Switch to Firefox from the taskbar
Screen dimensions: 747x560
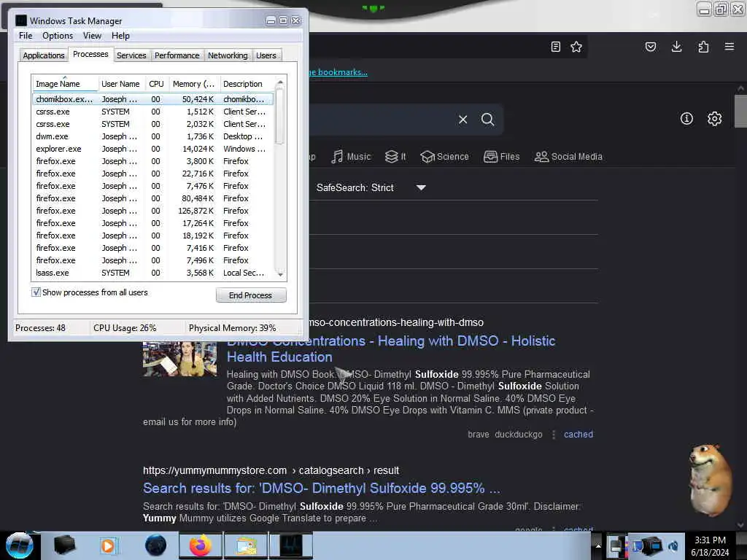pos(201,545)
